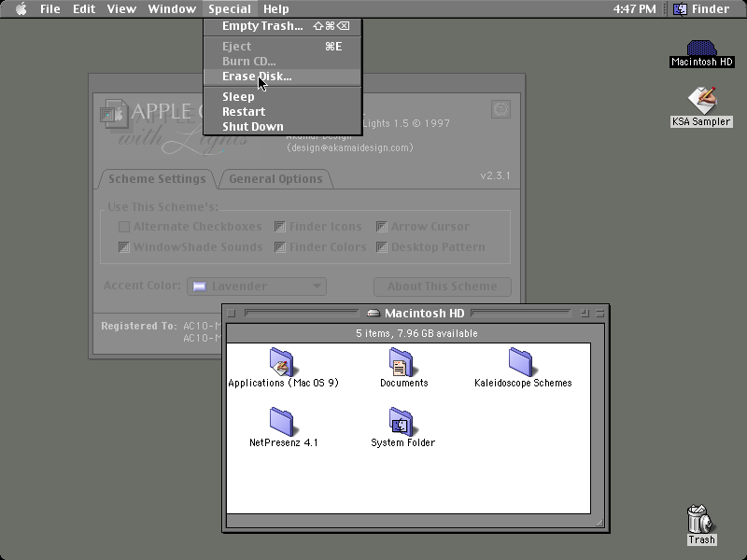Image resolution: width=747 pixels, height=560 pixels.
Task: Choose Empty Trash from Special menu
Action: tap(283, 26)
